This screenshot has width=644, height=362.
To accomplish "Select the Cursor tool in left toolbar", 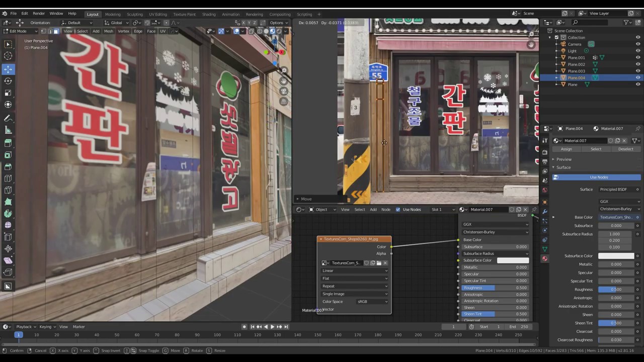I will 8,56.
